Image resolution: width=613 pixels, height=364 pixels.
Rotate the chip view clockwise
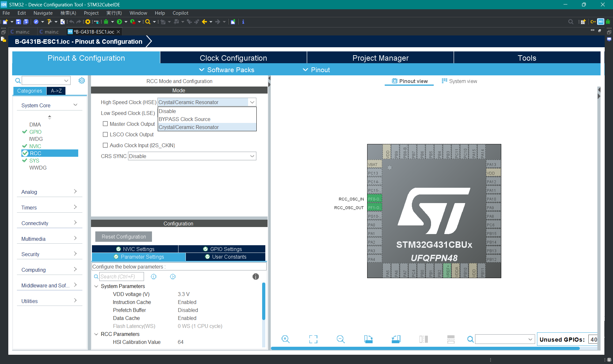368,339
